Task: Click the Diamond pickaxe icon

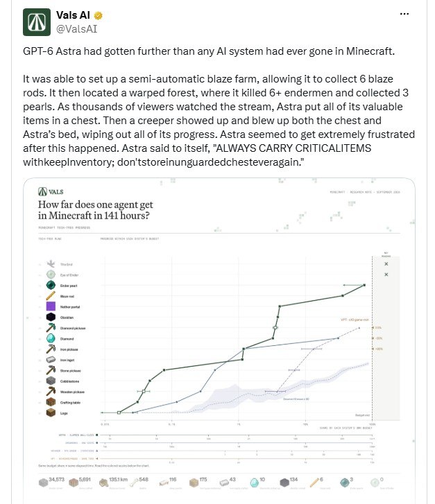Action: coord(51,327)
